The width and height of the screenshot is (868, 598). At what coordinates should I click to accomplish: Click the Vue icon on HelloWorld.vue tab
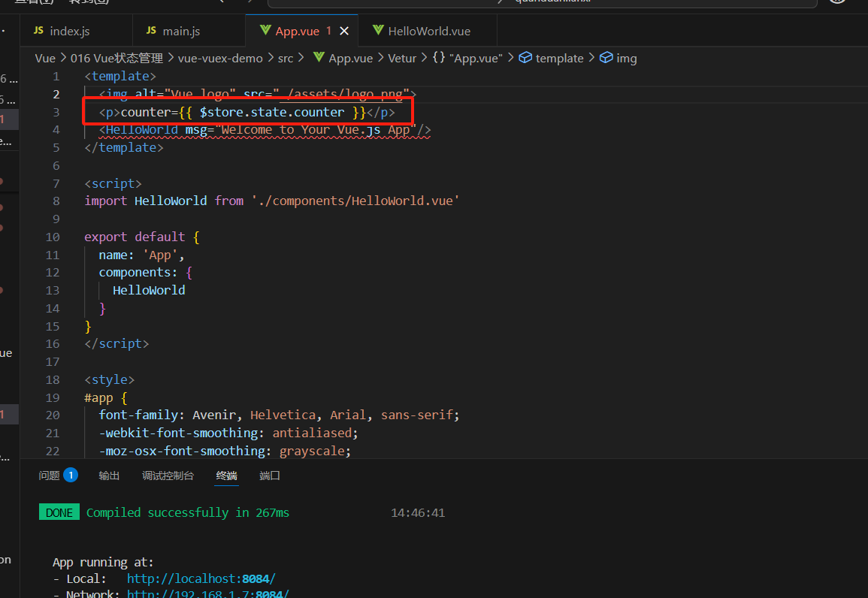pyautogui.click(x=378, y=30)
